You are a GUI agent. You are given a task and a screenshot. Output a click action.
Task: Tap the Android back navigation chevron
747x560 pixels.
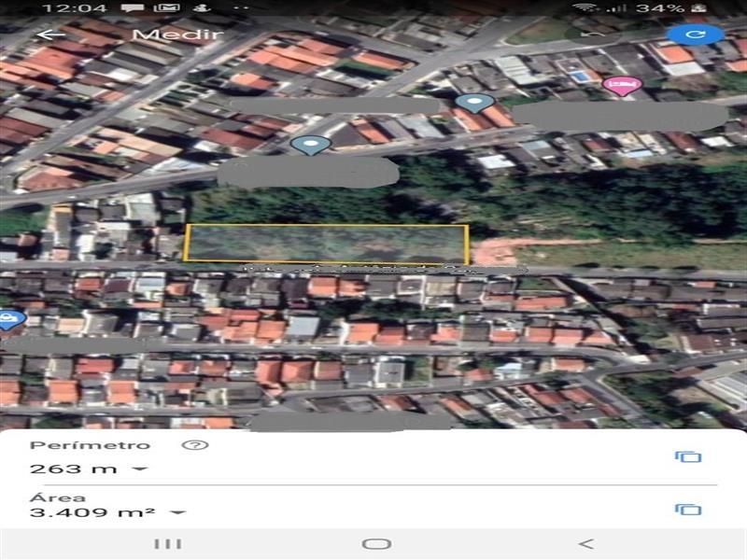pyautogui.click(x=585, y=543)
